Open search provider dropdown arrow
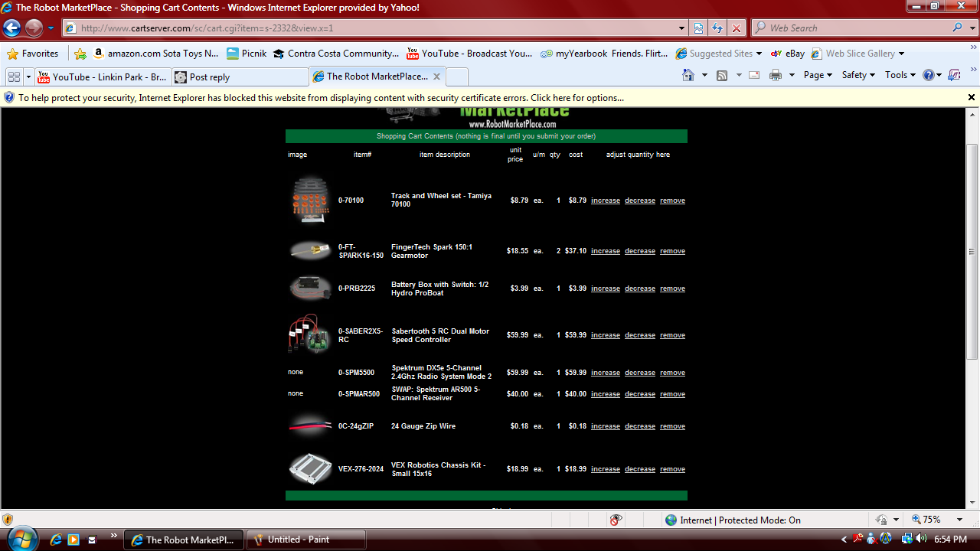980x551 pixels. tap(972, 28)
